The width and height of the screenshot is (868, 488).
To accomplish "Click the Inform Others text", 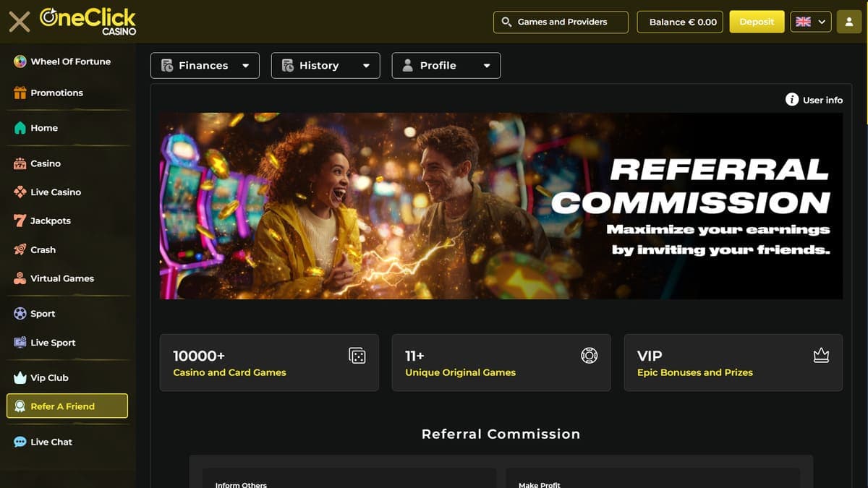I will [x=241, y=485].
